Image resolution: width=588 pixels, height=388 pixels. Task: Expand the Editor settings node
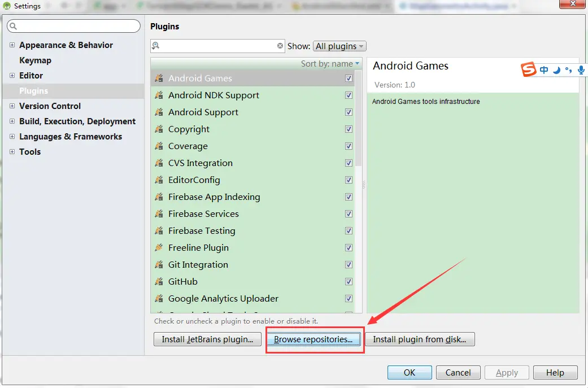pos(12,75)
